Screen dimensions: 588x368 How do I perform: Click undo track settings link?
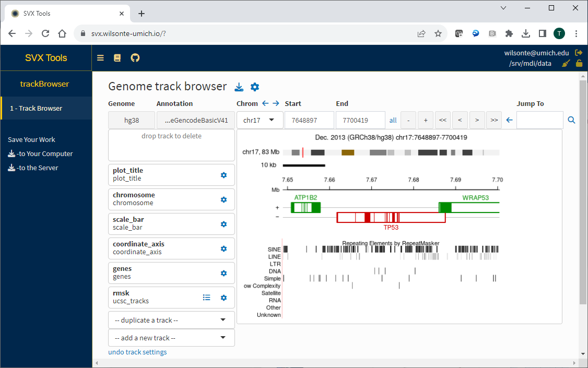tap(138, 352)
